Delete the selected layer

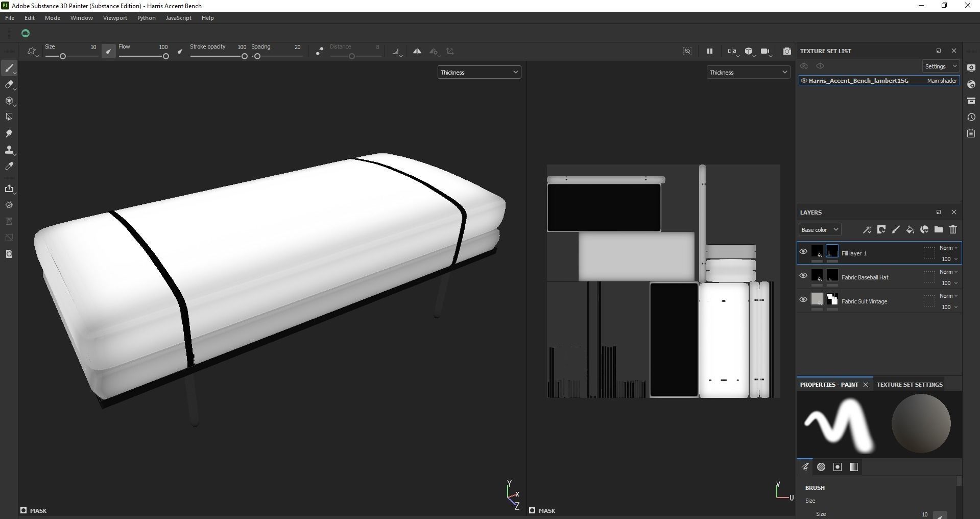(x=953, y=230)
